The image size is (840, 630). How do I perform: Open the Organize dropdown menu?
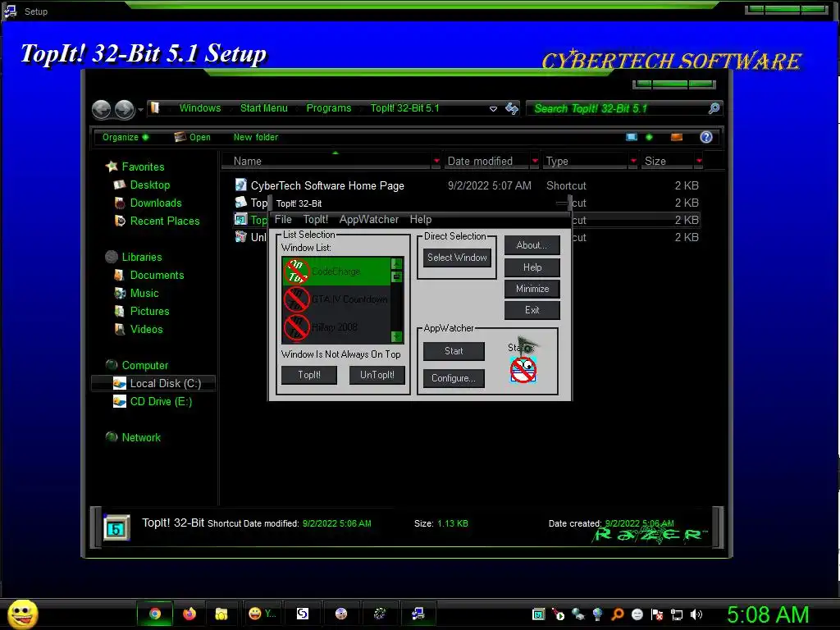pos(126,137)
